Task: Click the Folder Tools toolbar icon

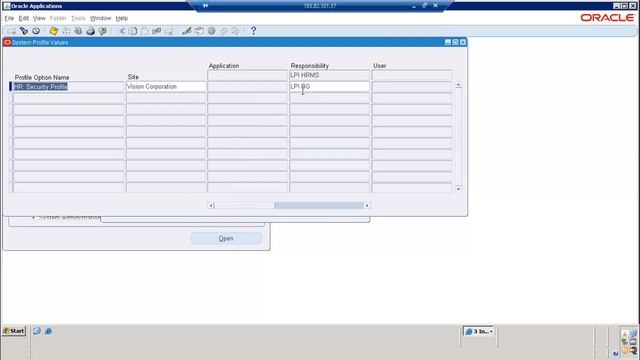Action: (x=236, y=31)
